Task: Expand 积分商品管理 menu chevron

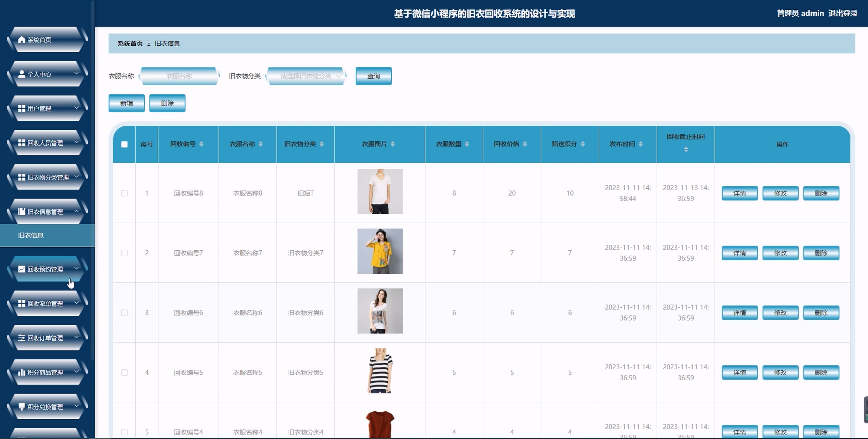Action: click(77, 371)
